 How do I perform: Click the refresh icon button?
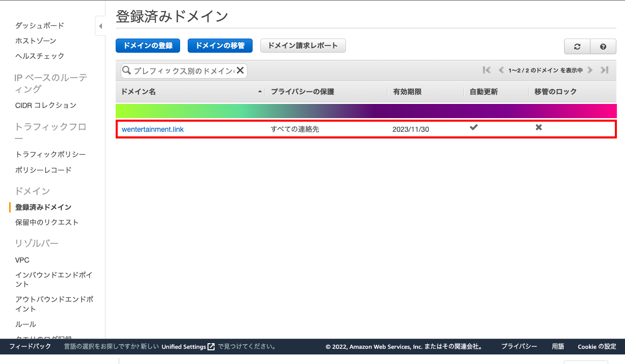(577, 46)
